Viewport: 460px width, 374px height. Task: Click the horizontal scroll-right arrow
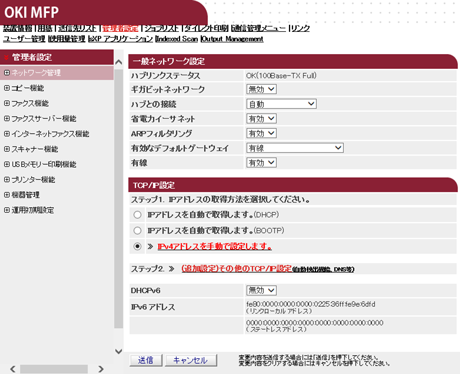tap(101, 369)
